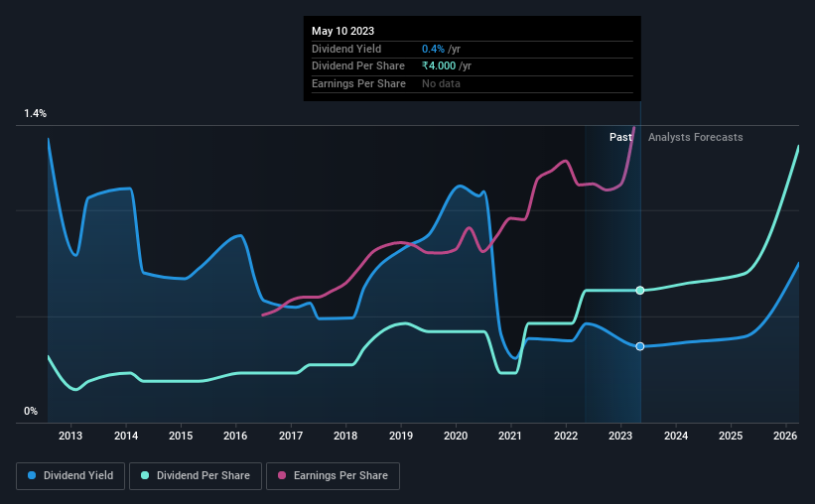Click the 1.4% y-axis label

tap(36, 114)
